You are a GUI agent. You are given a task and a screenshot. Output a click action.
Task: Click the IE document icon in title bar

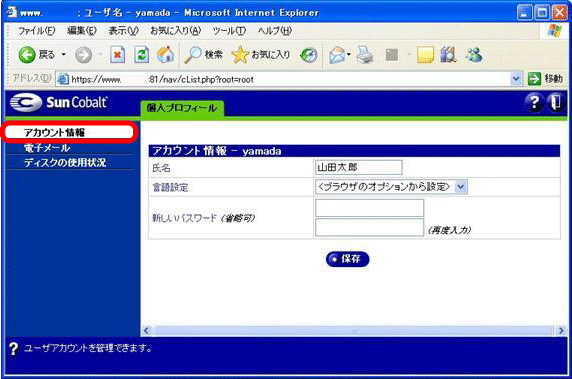tap(12, 12)
